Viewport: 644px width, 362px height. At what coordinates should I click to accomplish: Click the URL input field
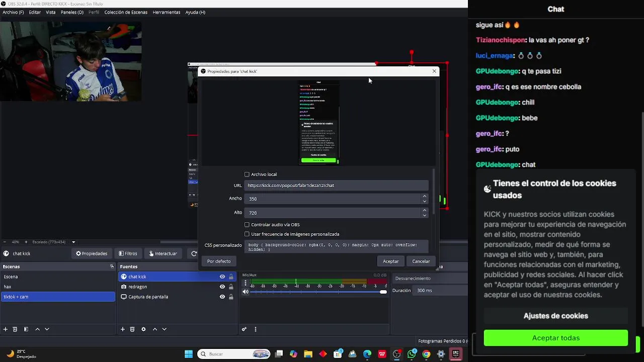point(336,186)
